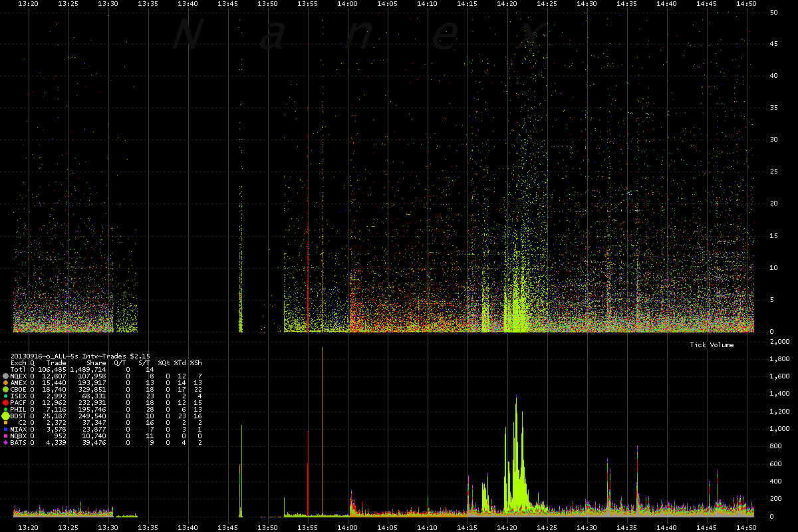The image size is (798, 532).
Task: Click the 'CBOE' exchange label
Action: [x=18, y=390]
